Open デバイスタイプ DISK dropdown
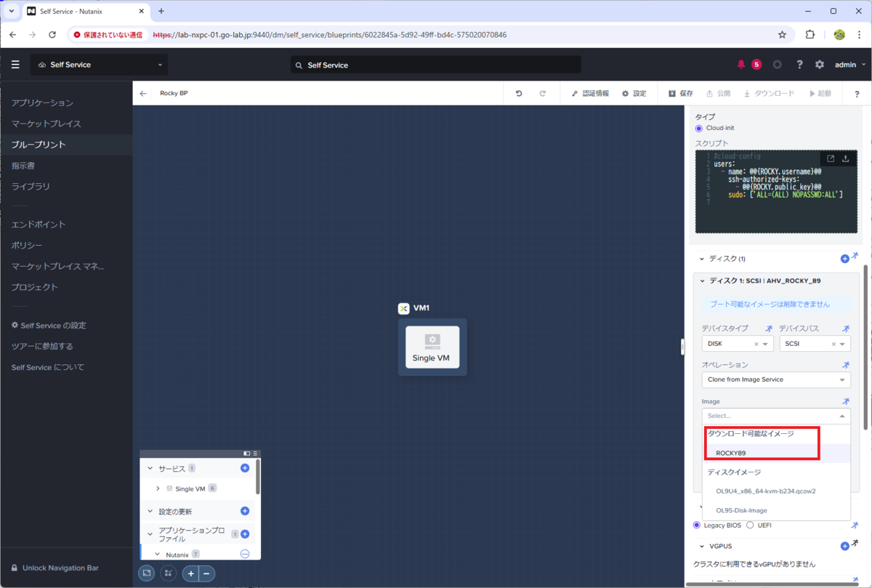The height and width of the screenshot is (588, 872). [x=738, y=344]
